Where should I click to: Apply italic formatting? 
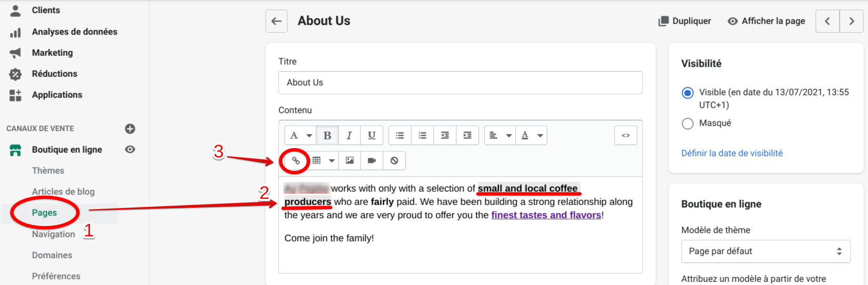(x=349, y=135)
